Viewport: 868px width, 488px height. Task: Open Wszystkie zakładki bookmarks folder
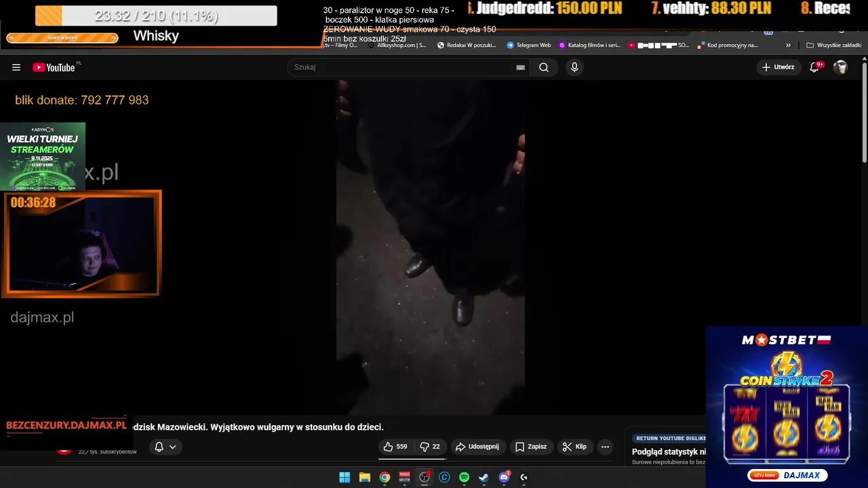pos(834,45)
